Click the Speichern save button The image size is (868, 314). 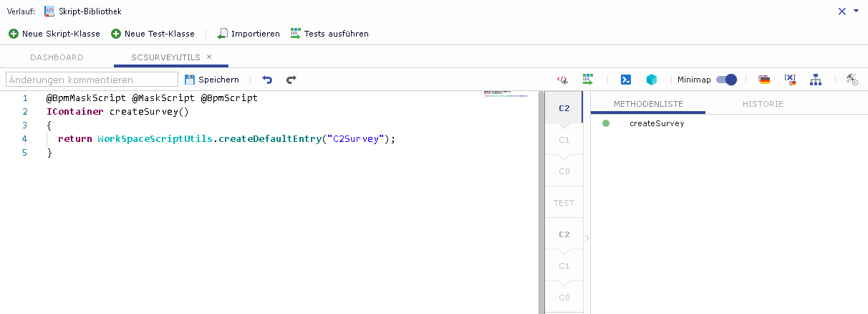pyautogui.click(x=212, y=80)
